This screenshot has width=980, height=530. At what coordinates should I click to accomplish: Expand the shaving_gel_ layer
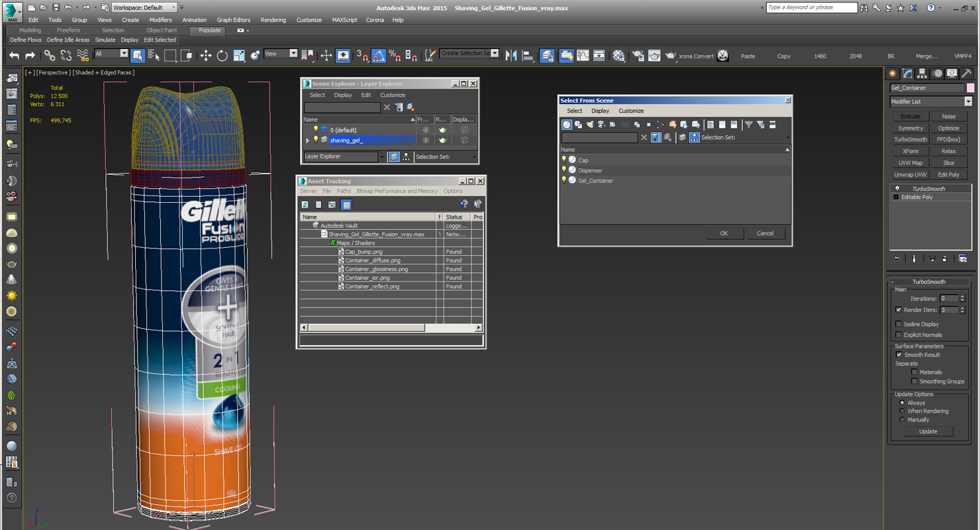point(307,140)
